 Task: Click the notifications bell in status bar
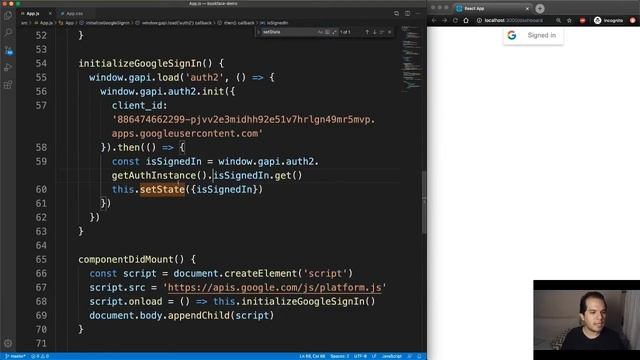pyautogui.click(x=419, y=356)
